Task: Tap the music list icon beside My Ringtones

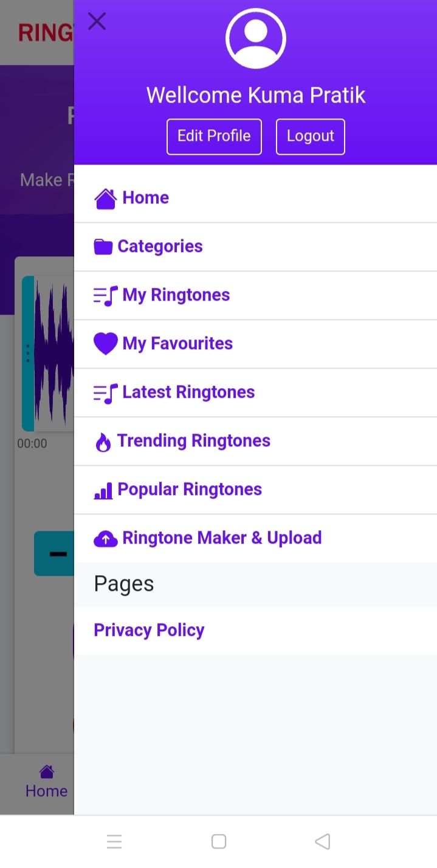Action: click(x=105, y=296)
